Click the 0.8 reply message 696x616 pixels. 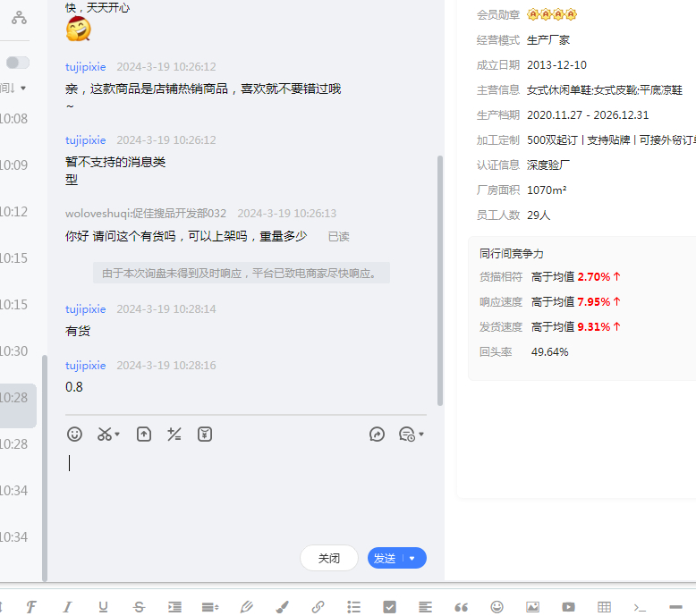tap(73, 387)
